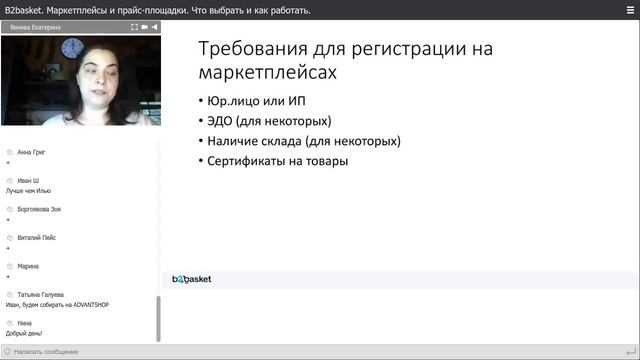Select chat author name Нина
640x360 pixels.
click(x=24, y=323)
